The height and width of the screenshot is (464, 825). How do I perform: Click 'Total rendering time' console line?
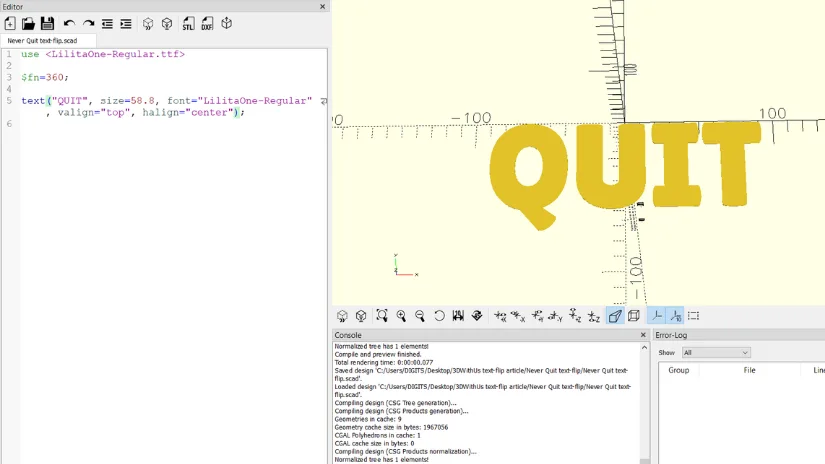(384, 362)
